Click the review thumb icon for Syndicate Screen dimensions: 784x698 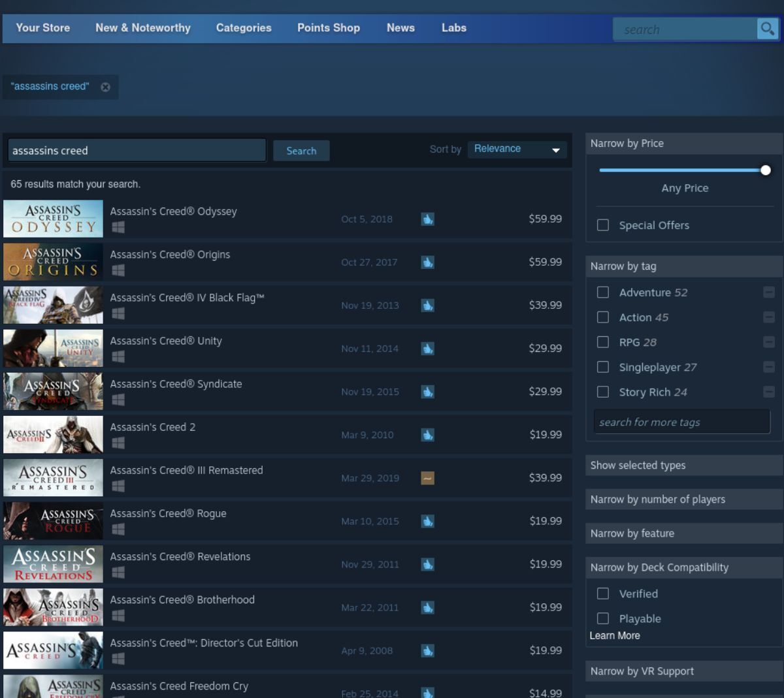coord(427,392)
